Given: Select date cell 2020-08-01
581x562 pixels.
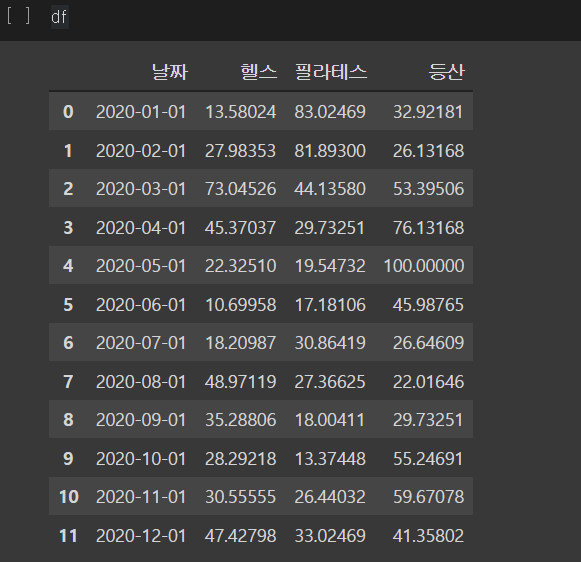Looking at the screenshot, I should (x=141, y=382).
